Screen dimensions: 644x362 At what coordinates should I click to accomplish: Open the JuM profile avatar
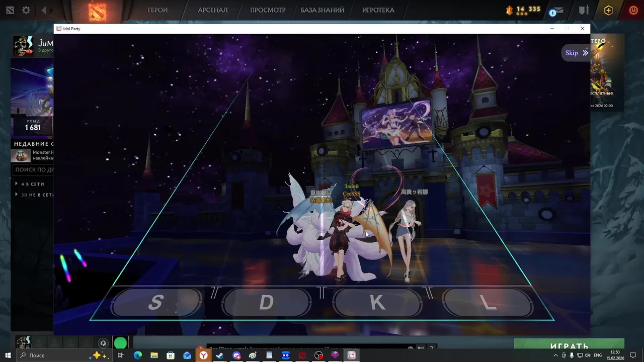(23, 46)
